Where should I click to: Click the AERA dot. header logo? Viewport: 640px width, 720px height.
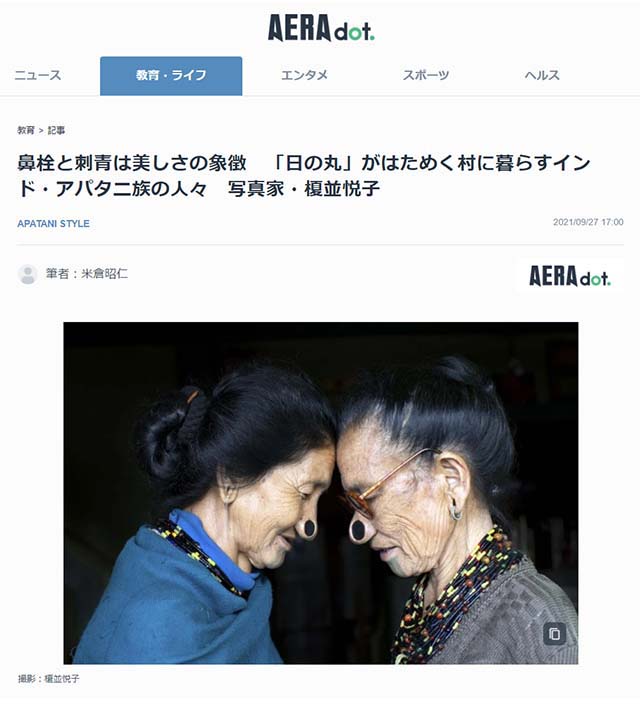[x=321, y=28]
